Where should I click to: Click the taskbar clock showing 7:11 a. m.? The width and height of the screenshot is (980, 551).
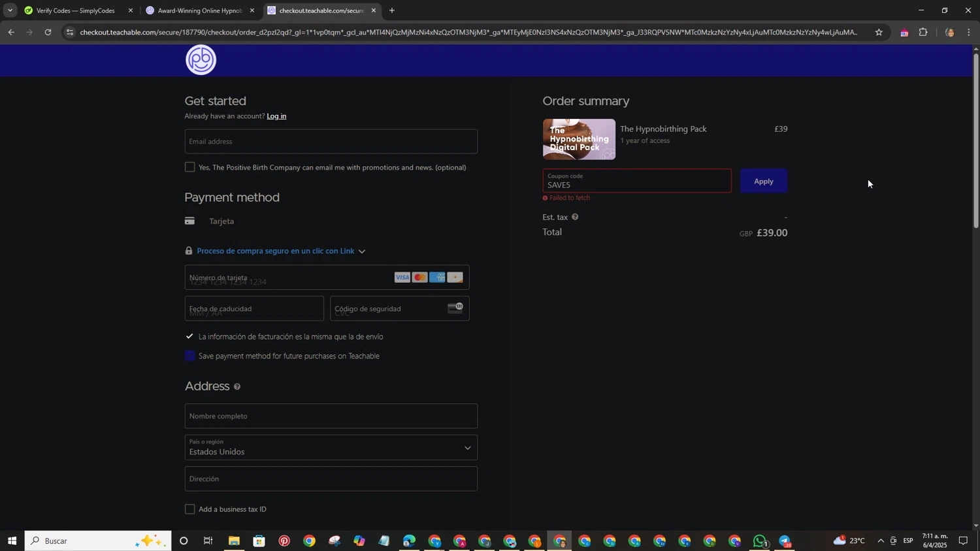click(x=935, y=541)
